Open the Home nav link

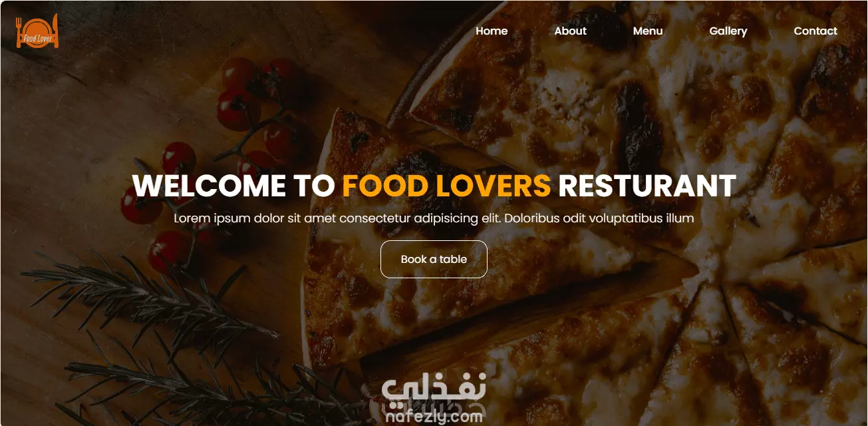coord(492,31)
